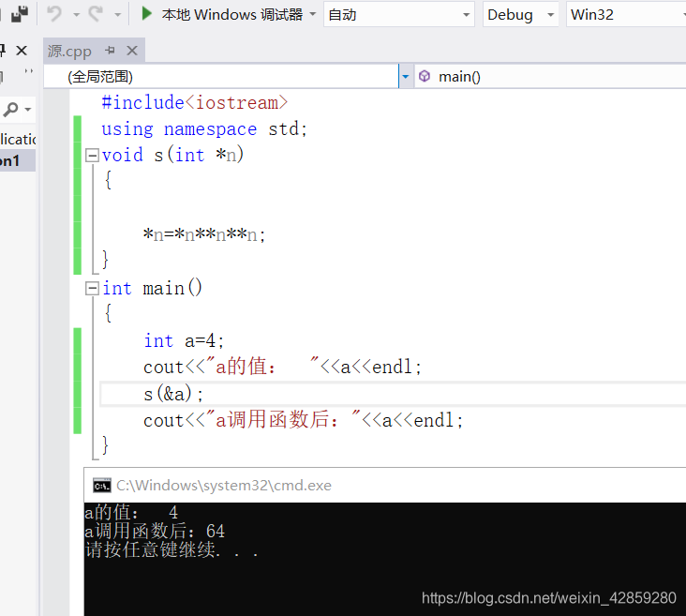
Task: Click the purple cube icon beside main()
Action: [425, 76]
